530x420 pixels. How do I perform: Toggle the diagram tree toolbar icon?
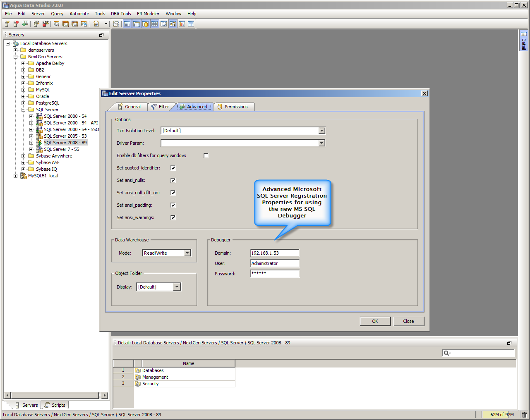click(173, 24)
